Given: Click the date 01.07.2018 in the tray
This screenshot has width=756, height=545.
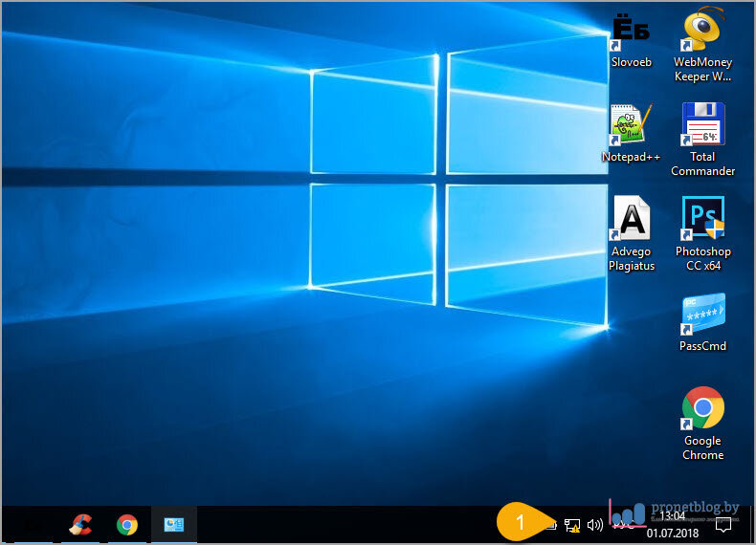Looking at the screenshot, I should pyautogui.click(x=673, y=533).
